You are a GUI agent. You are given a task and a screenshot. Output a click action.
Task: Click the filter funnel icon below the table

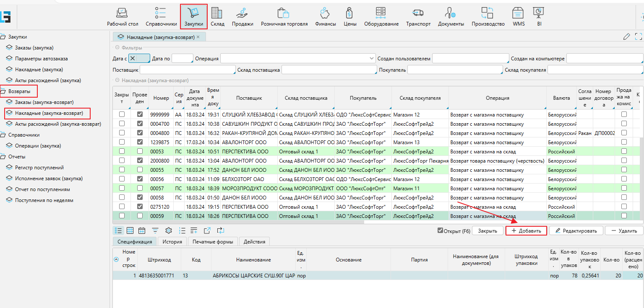click(155, 230)
